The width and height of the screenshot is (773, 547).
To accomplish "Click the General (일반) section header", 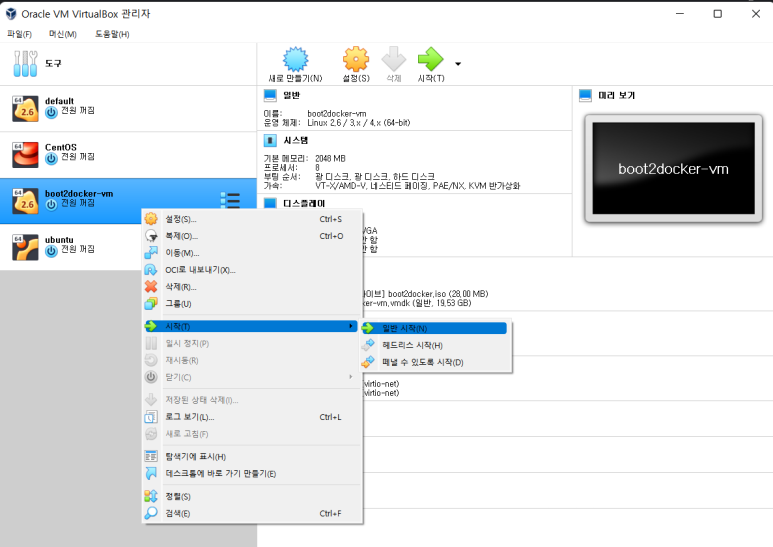I will (x=291, y=95).
